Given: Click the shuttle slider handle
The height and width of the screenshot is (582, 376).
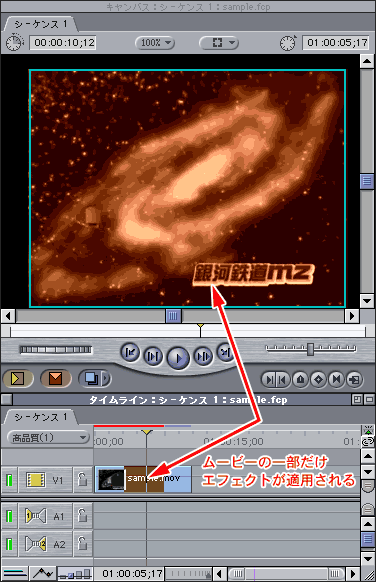Looking at the screenshot, I should (310, 349).
